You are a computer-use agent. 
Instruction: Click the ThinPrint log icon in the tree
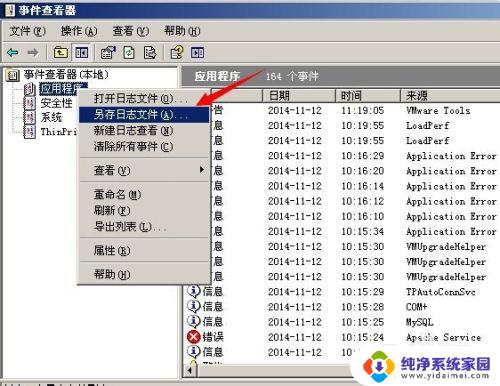(x=30, y=132)
